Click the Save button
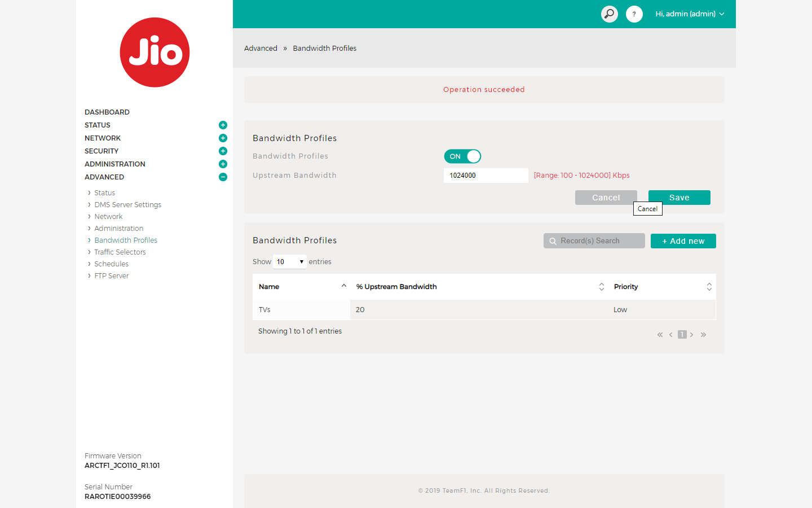The height and width of the screenshot is (508, 812). click(679, 198)
